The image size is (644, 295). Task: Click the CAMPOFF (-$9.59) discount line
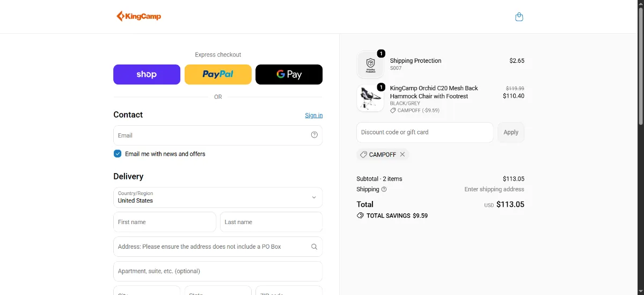(x=415, y=110)
